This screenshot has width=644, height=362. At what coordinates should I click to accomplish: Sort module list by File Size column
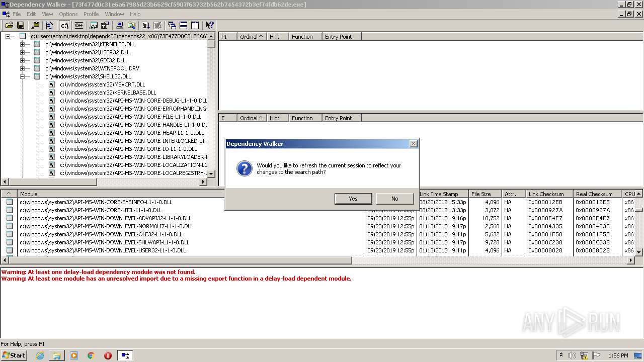[485, 194]
